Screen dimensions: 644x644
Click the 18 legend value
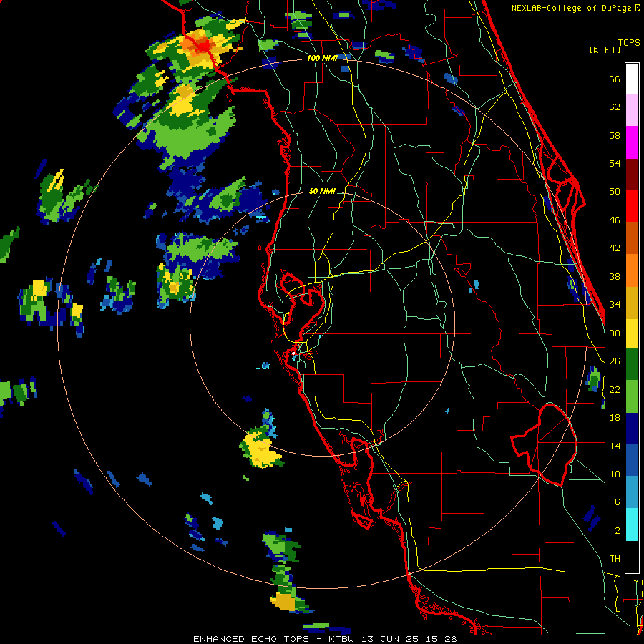[615, 418]
